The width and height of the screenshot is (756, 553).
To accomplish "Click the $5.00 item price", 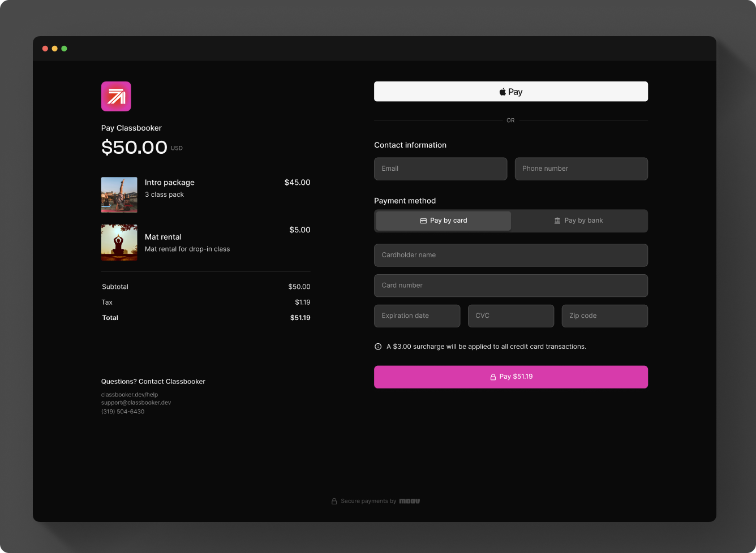I will 300,230.
